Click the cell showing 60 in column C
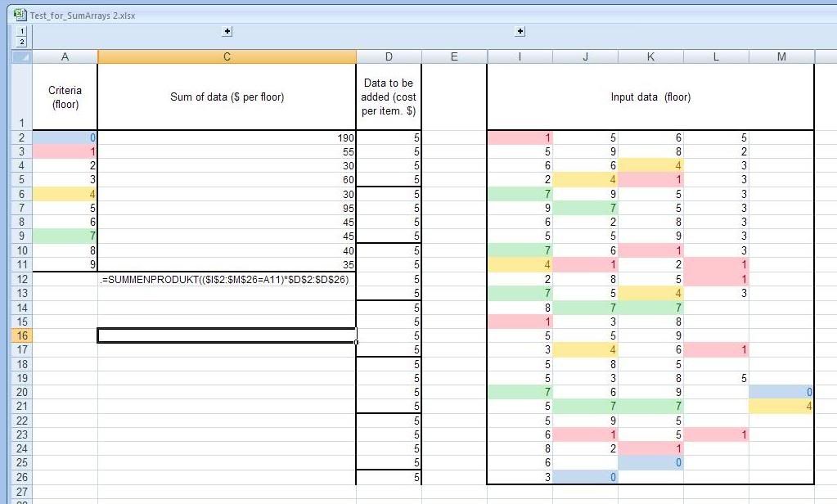 (227, 180)
